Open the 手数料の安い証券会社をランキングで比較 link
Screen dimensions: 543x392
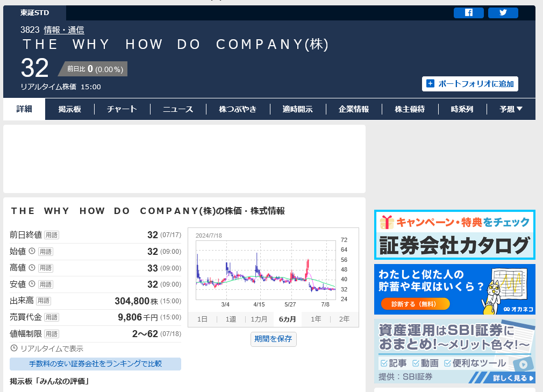pyautogui.click(x=95, y=364)
